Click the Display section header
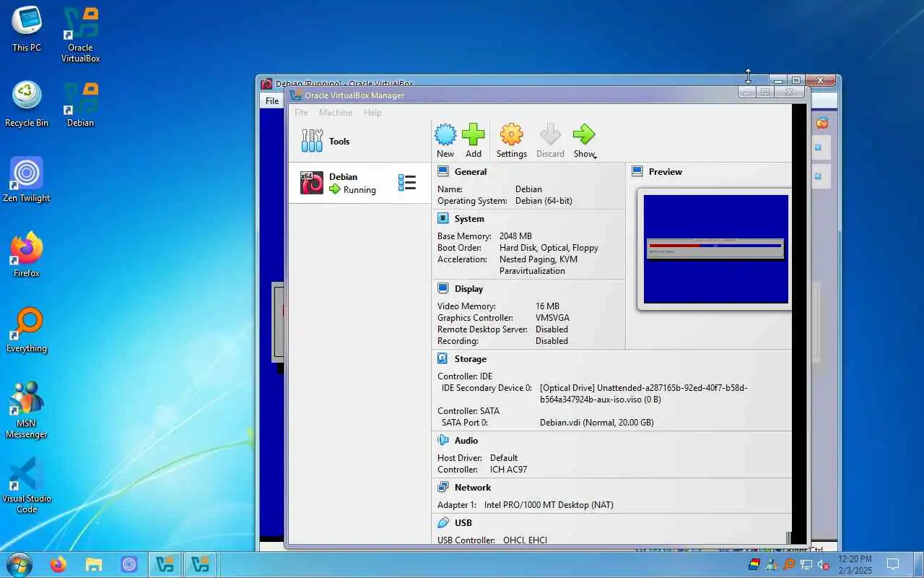The image size is (924, 578). click(468, 289)
